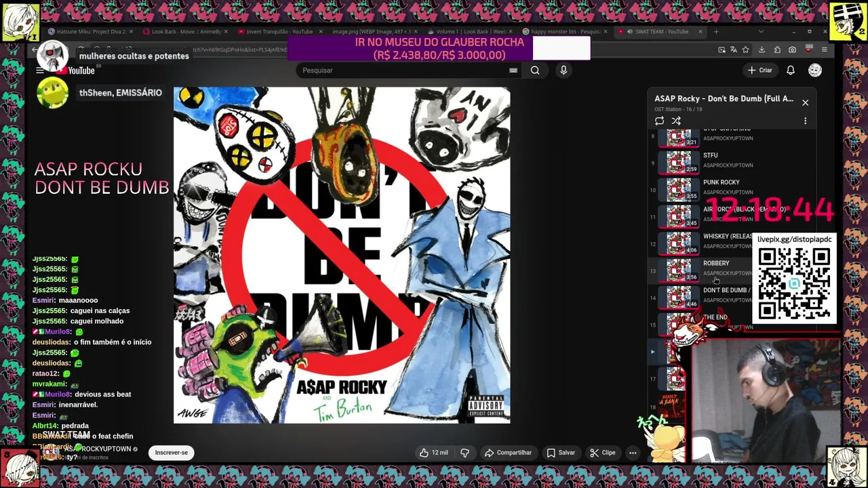868x488 pixels.
Task: Go back in browser
Action: click(35, 50)
